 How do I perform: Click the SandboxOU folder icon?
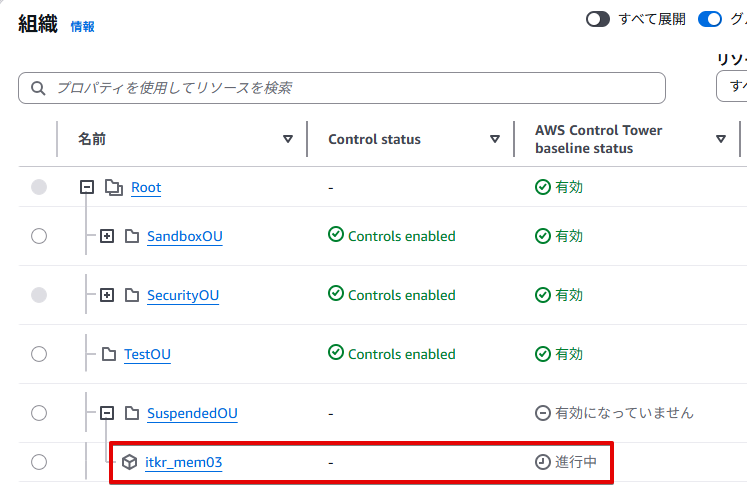coord(132,236)
